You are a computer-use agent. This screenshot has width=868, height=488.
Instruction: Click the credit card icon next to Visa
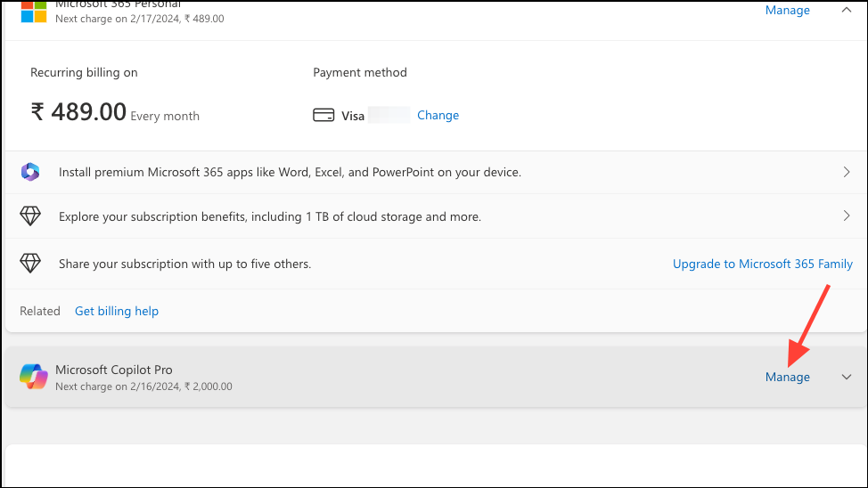click(x=323, y=115)
